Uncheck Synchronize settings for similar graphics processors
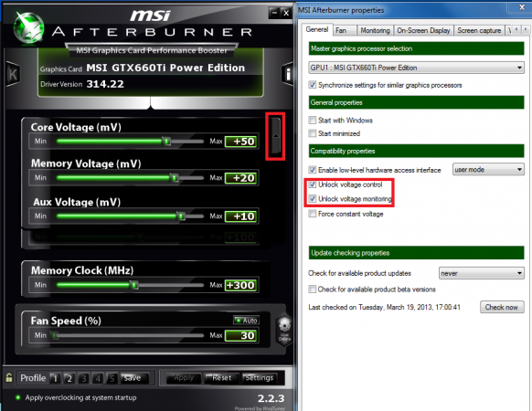The width and height of the screenshot is (532, 411). [312, 85]
